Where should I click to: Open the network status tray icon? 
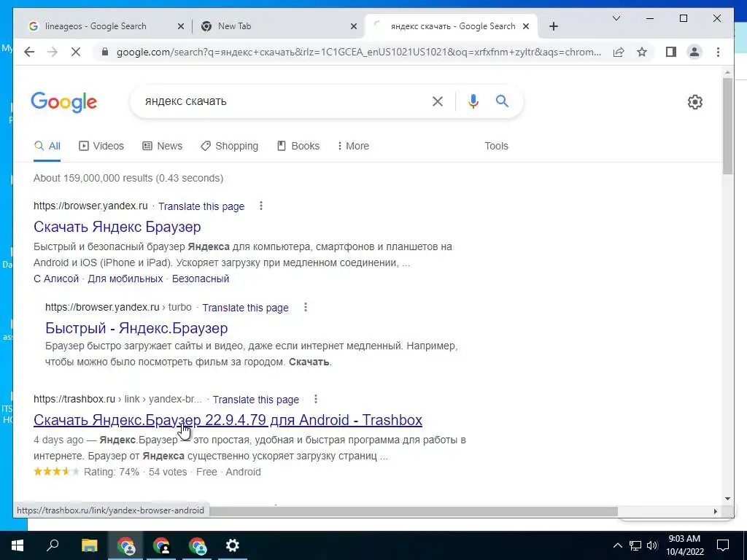[635, 545]
